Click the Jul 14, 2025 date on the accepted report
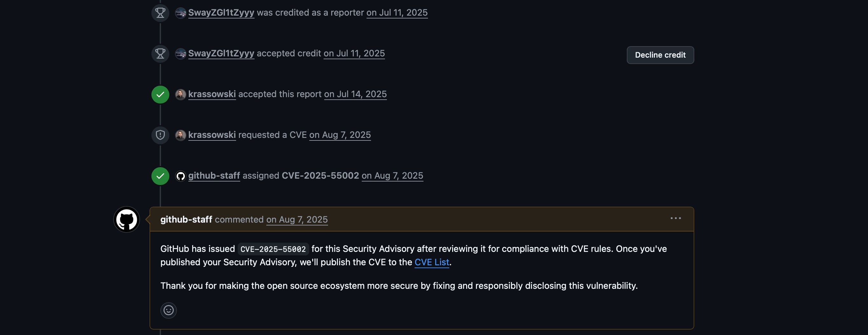The height and width of the screenshot is (335, 868). coord(355,94)
